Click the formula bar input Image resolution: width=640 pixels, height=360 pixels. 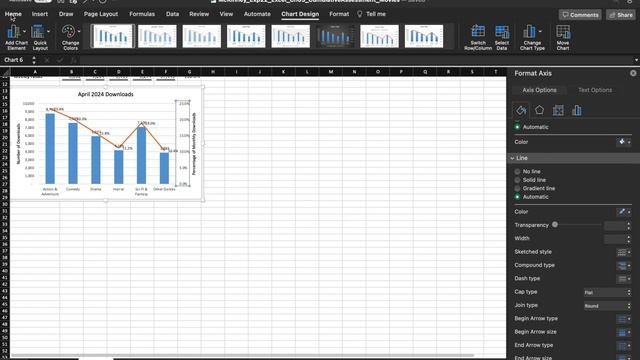(355, 60)
